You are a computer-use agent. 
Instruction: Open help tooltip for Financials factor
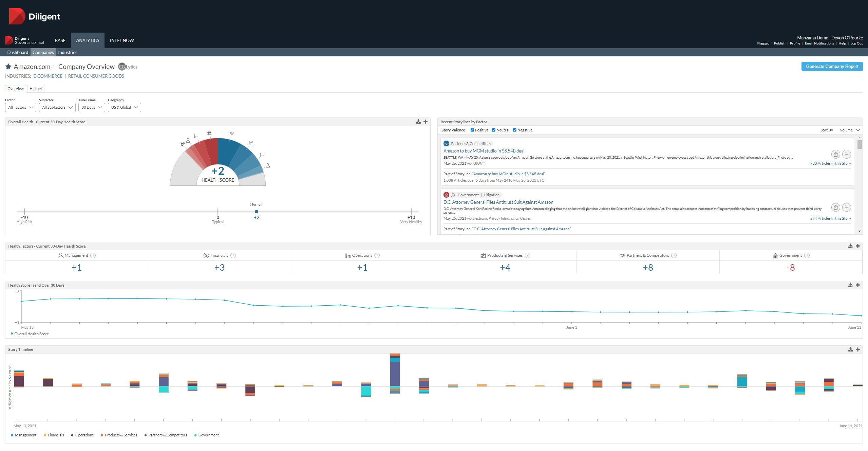pyautogui.click(x=233, y=255)
